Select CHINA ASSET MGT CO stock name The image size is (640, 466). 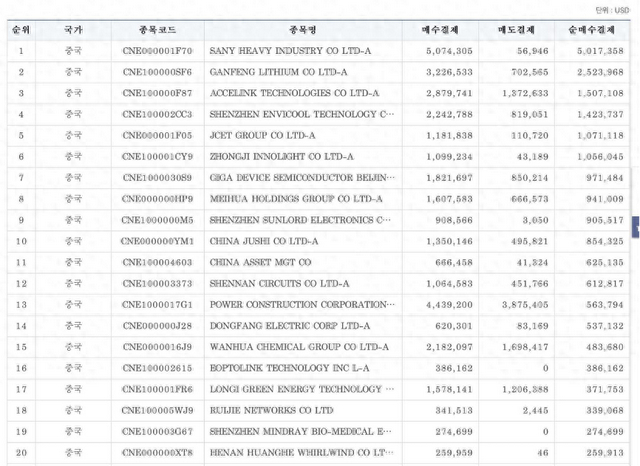tap(260, 262)
